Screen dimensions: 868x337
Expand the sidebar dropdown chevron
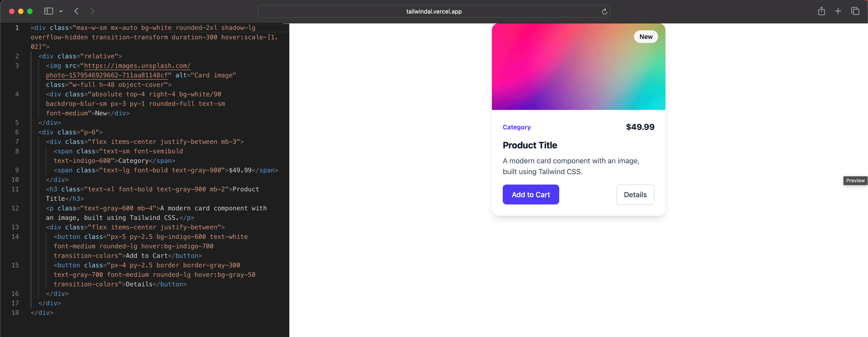point(61,11)
